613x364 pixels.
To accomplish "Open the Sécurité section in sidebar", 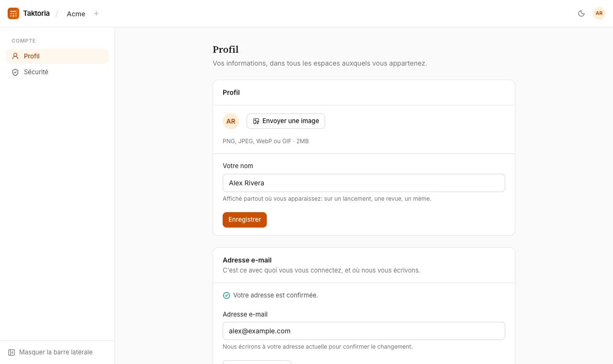I will coord(57,72).
